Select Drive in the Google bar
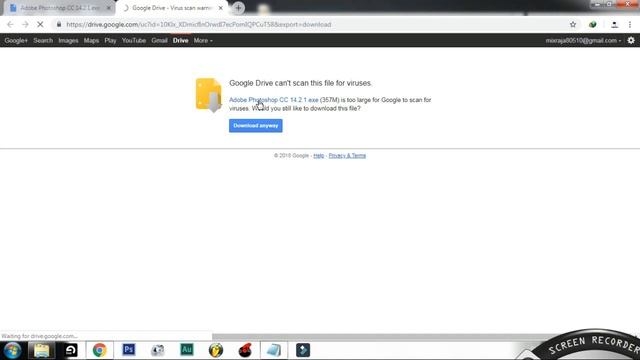The width and height of the screenshot is (640, 360). (x=180, y=40)
